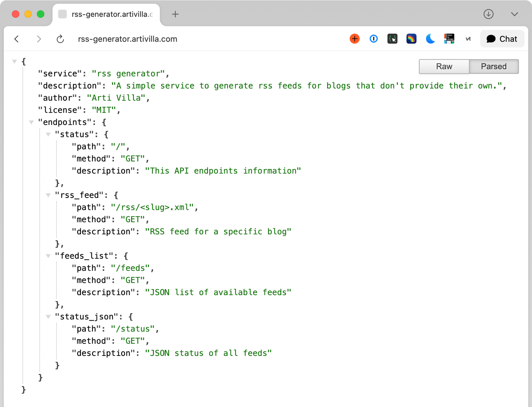This screenshot has height=407, width=532.
Task: Click the "/feeds" path value
Action: click(131, 268)
